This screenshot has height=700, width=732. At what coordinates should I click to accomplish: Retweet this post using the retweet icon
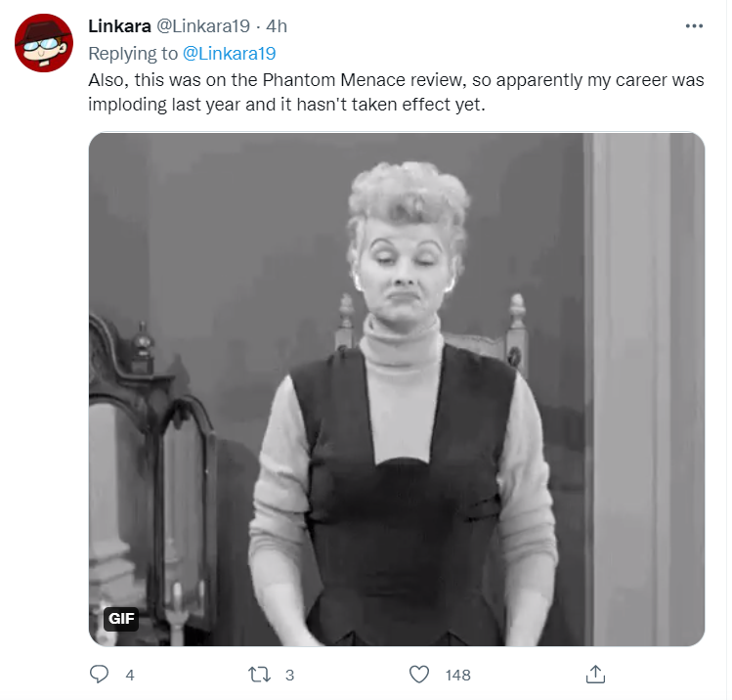click(x=259, y=675)
